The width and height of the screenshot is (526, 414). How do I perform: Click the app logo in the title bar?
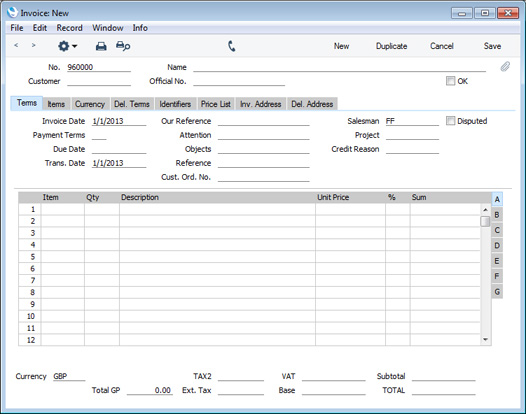coord(12,12)
